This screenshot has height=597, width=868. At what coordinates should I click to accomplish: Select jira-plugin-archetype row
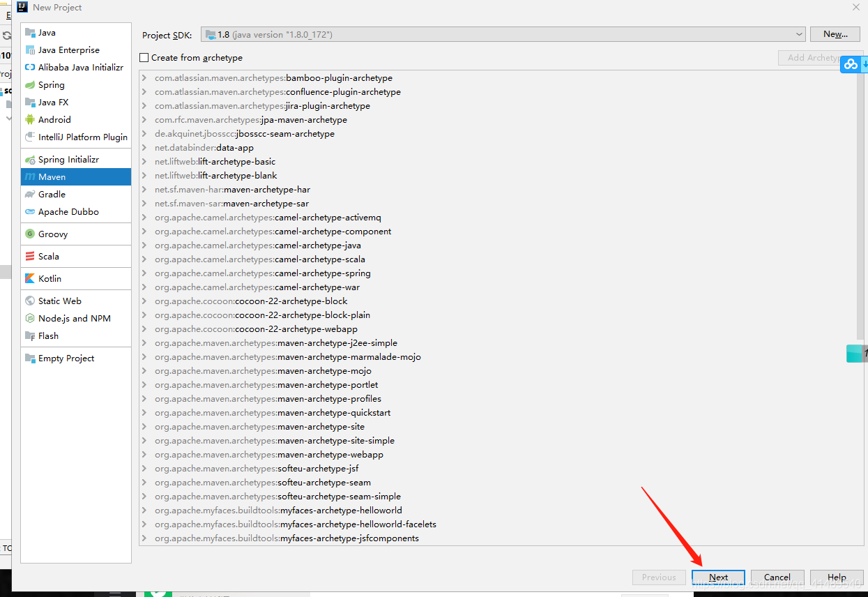tap(498, 106)
